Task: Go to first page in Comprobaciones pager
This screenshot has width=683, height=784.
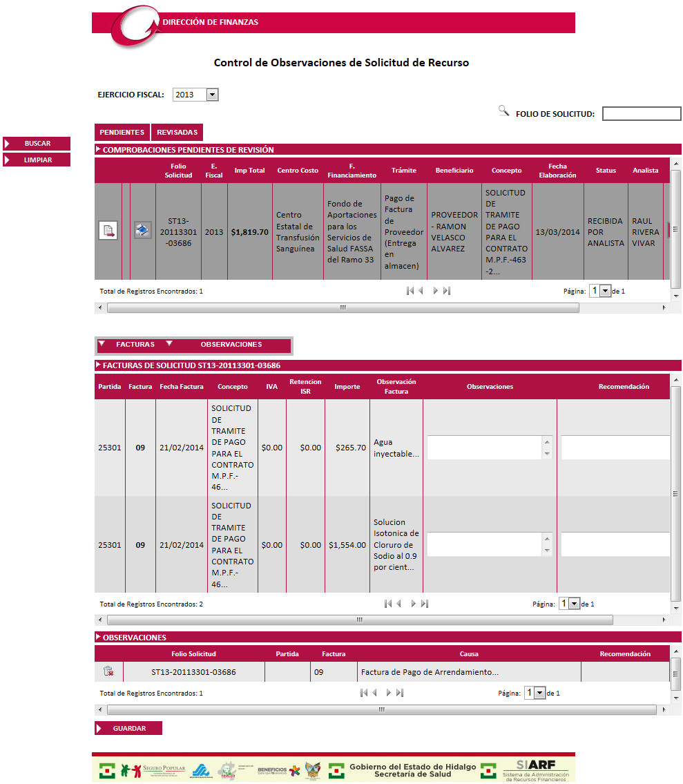Action: point(410,291)
